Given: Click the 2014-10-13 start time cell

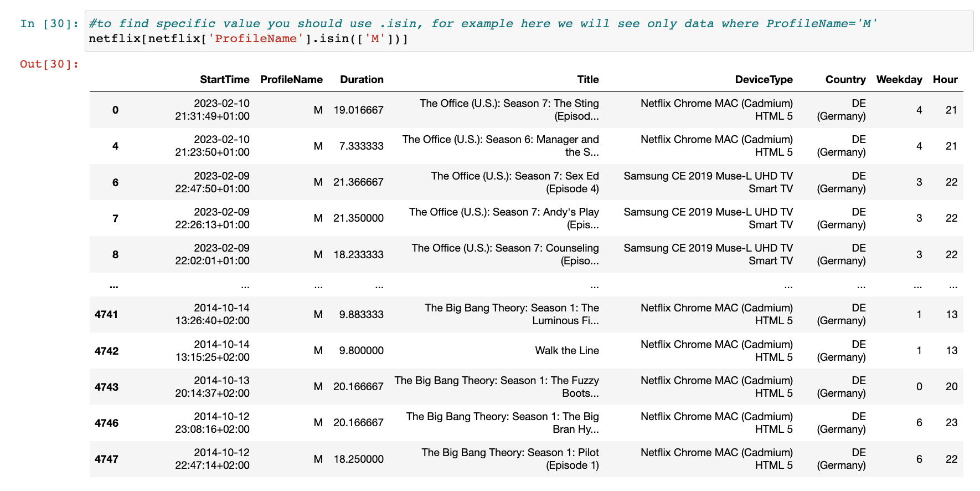Looking at the screenshot, I should (x=212, y=387).
